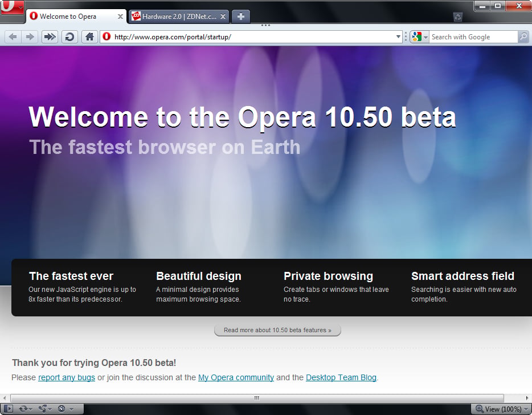Click the horizontal scrollbar thumb

[257, 398]
